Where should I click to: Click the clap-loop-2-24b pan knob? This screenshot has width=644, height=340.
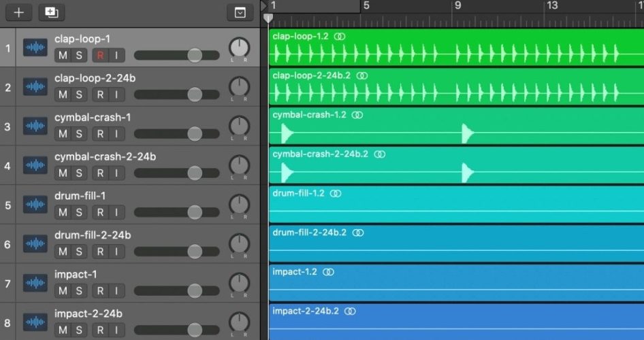click(x=239, y=87)
